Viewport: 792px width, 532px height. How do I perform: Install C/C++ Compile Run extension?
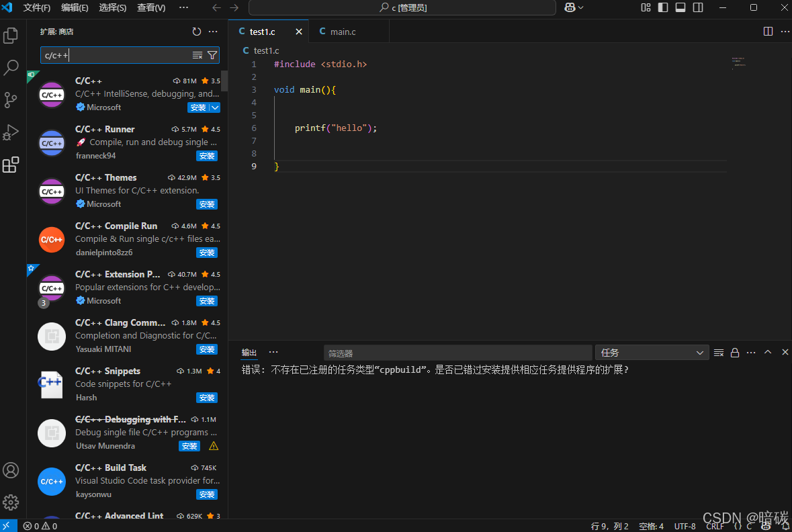[x=207, y=253]
